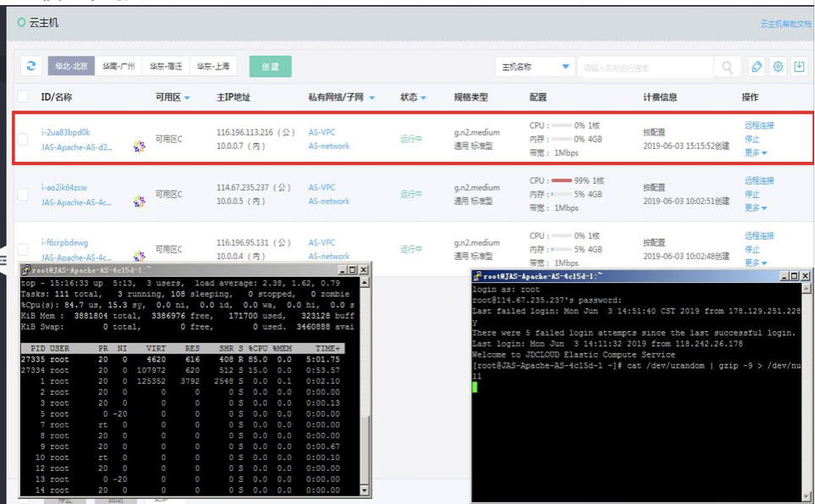Open 更多 menu for i-ao2ik64zcw row
Image resolution: width=815 pixels, height=504 pixels.
[756, 208]
